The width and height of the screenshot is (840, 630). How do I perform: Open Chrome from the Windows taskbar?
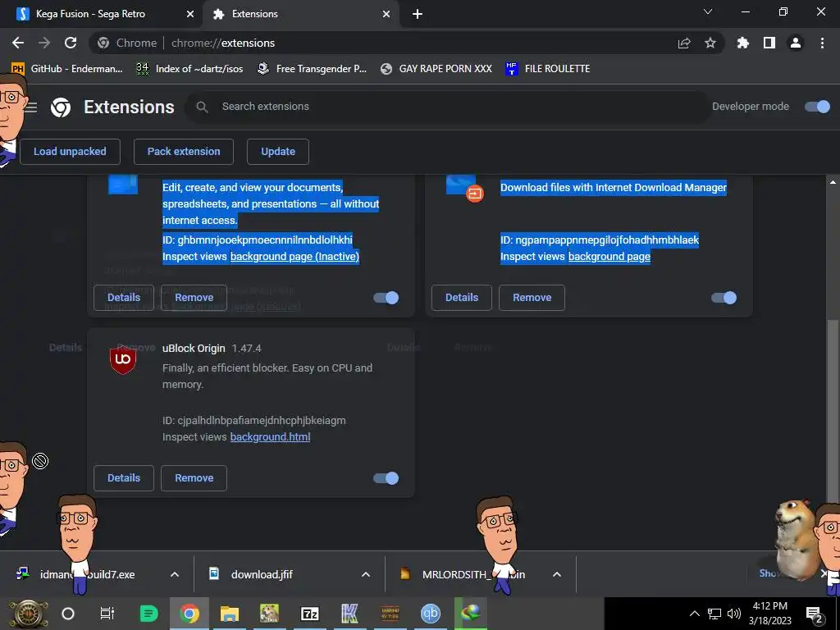pos(189,614)
